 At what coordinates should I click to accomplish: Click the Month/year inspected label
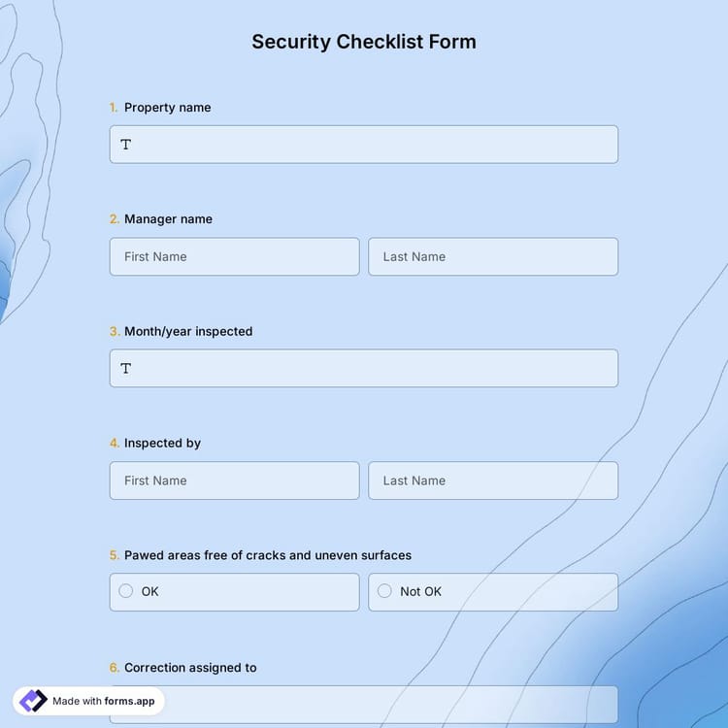click(x=188, y=332)
